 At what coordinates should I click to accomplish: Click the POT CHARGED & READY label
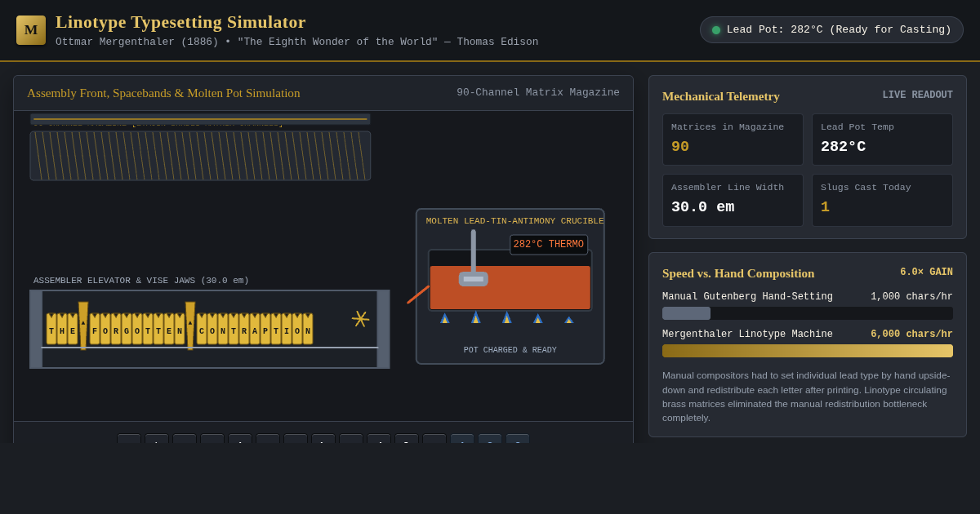[510, 350]
